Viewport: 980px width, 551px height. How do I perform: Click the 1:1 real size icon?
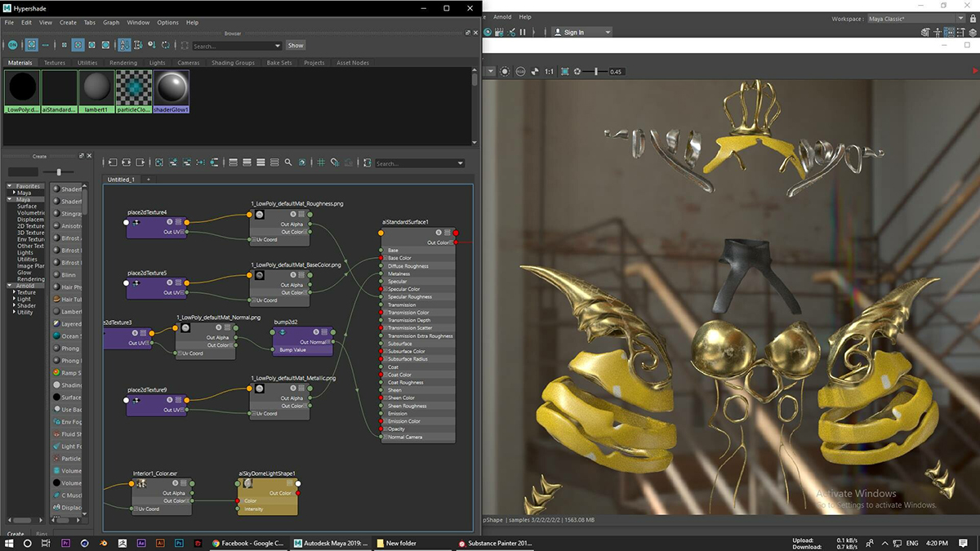[549, 72]
